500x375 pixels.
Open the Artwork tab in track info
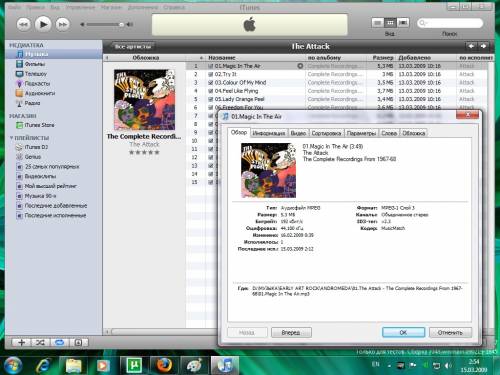[x=414, y=133]
